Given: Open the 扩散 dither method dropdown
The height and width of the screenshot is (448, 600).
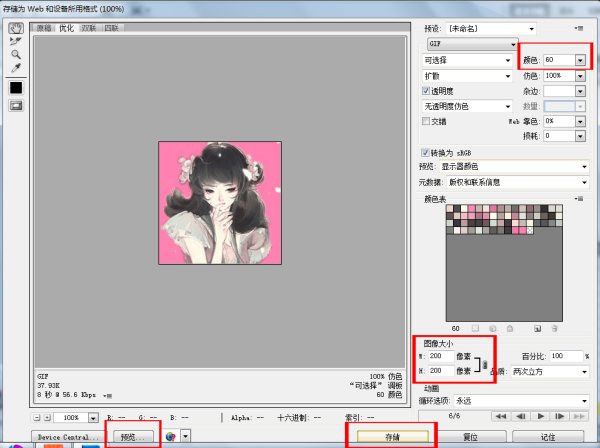Looking at the screenshot, I should click(x=467, y=76).
